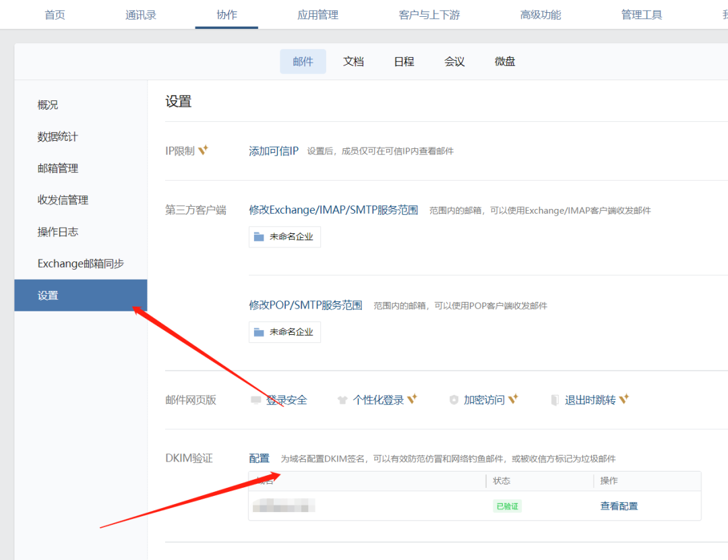Click the monitor icon beside 登录安全
This screenshot has width=728, height=560.
pos(255,400)
